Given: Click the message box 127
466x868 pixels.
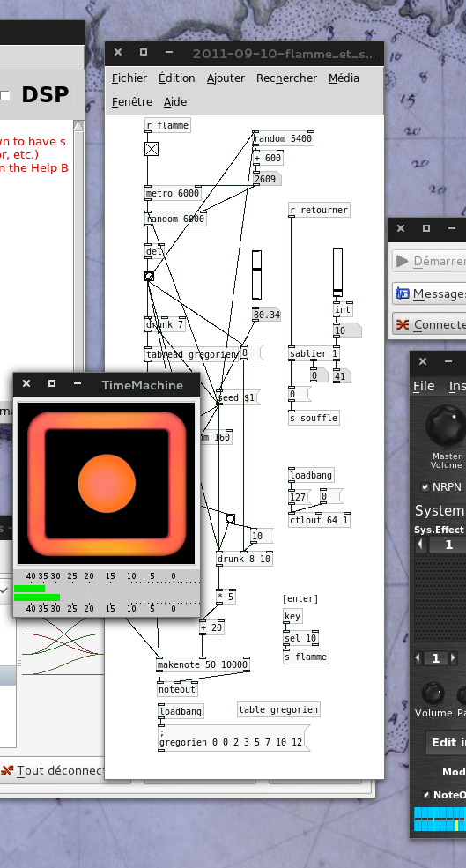Looking at the screenshot, I should (299, 496).
